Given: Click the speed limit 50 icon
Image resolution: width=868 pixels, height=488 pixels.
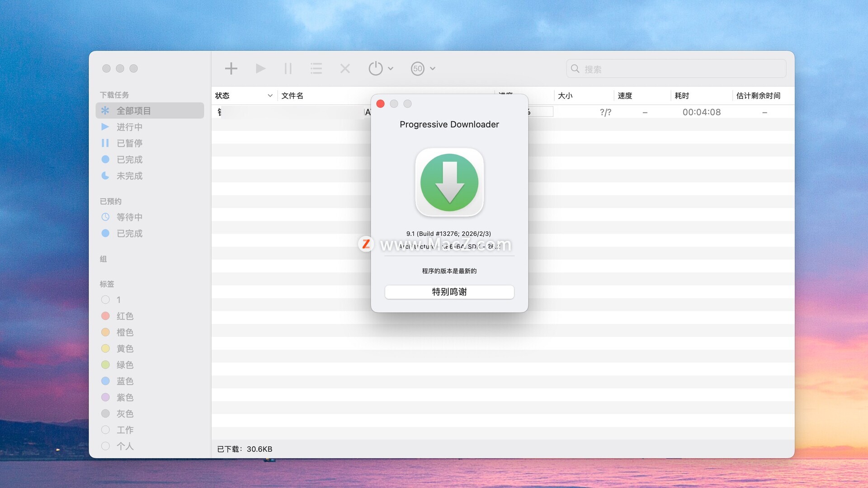Looking at the screenshot, I should [x=417, y=69].
